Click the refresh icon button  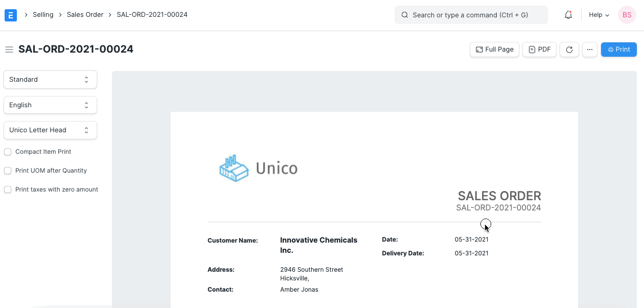click(x=569, y=50)
